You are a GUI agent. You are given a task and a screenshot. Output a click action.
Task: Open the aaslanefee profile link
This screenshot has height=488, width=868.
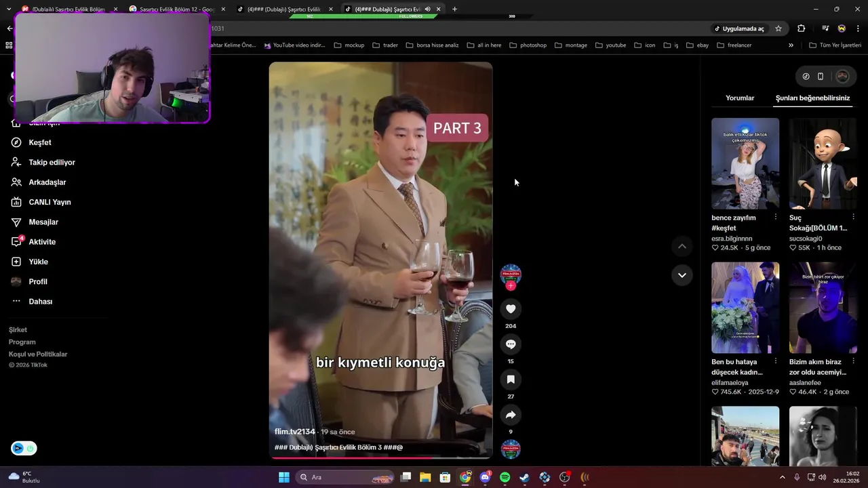[806, 383]
